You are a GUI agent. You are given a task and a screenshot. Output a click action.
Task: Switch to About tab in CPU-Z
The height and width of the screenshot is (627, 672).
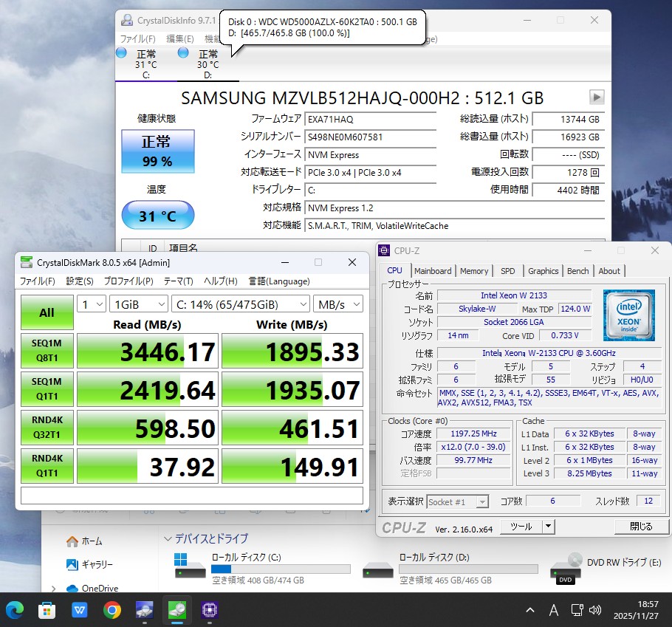pyautogui.click(x=609, y=271)
